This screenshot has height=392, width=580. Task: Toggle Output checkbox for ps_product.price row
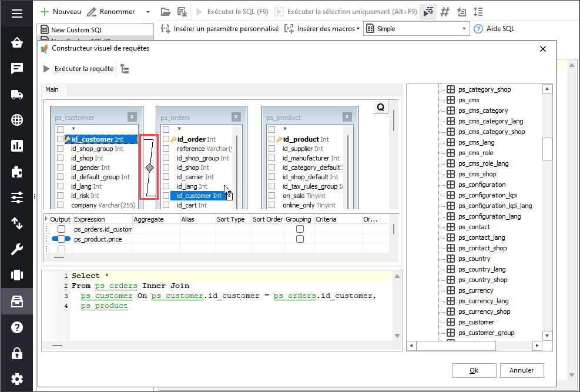pos(61,239)
